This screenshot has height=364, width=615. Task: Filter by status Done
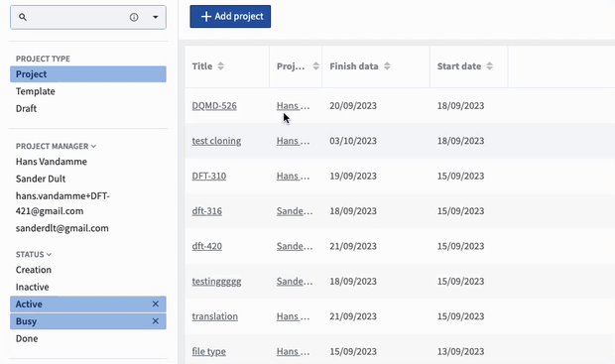(27, 338)
